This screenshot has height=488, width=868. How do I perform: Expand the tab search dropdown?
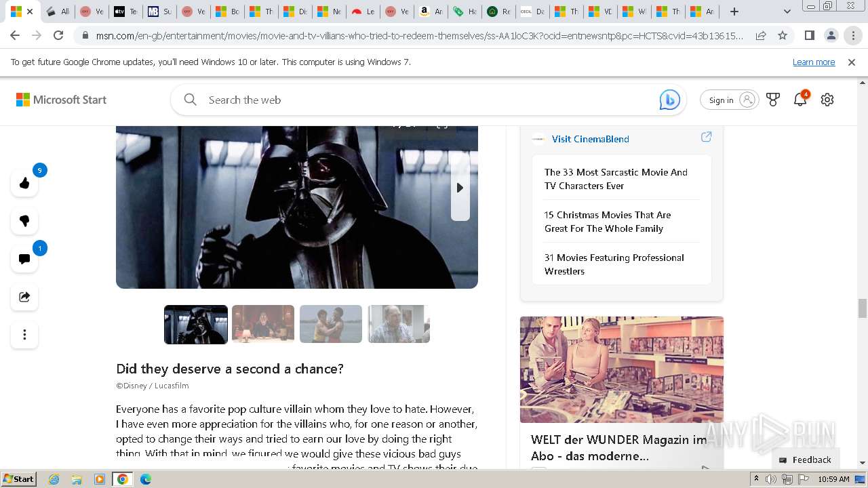pyautogui.click(x=787, y=12)
